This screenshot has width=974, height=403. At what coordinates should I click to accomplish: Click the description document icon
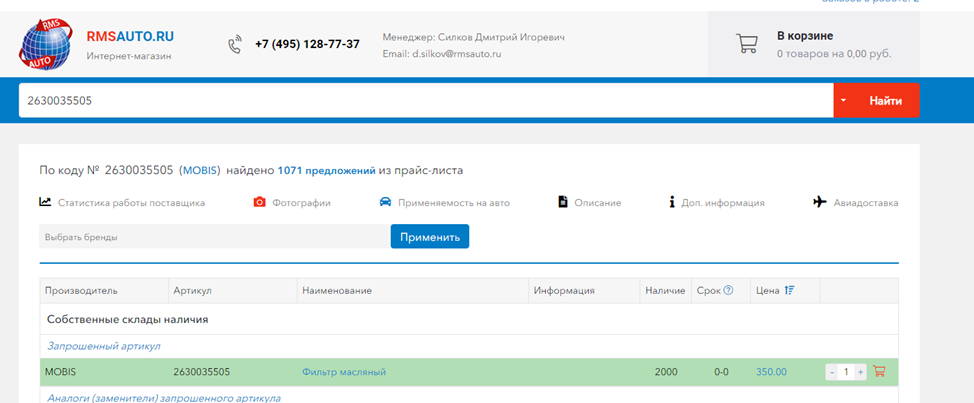[x=563, y=202]
